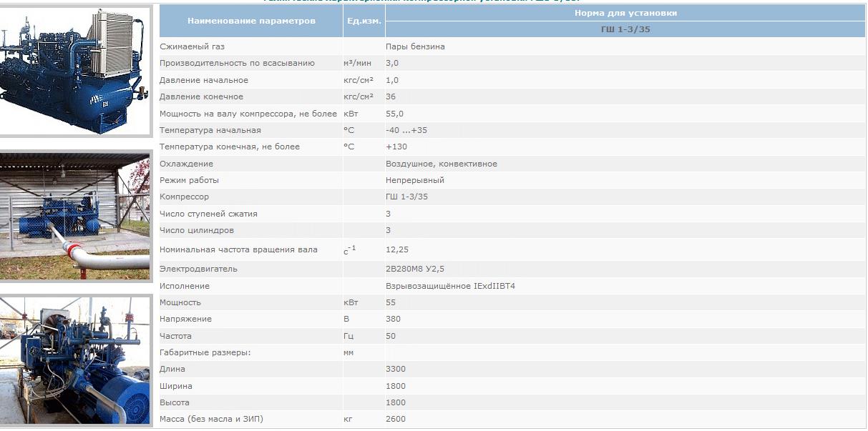
Task: Click the '36' final pressure value
Action: [391, 96]
